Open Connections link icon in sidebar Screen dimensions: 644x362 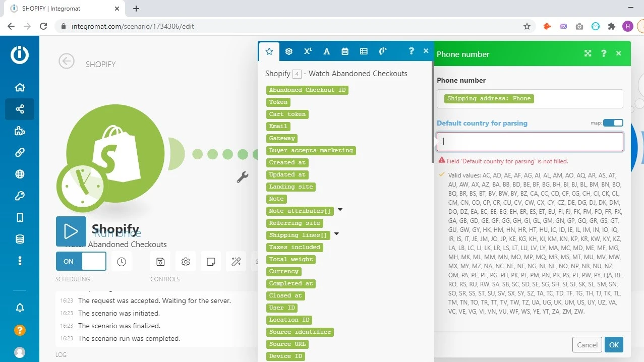pyautogui.click(x=20, y=152)
